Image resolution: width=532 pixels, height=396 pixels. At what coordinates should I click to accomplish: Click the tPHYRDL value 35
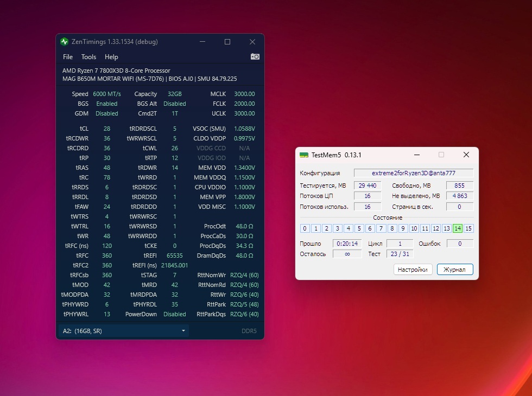174,304
